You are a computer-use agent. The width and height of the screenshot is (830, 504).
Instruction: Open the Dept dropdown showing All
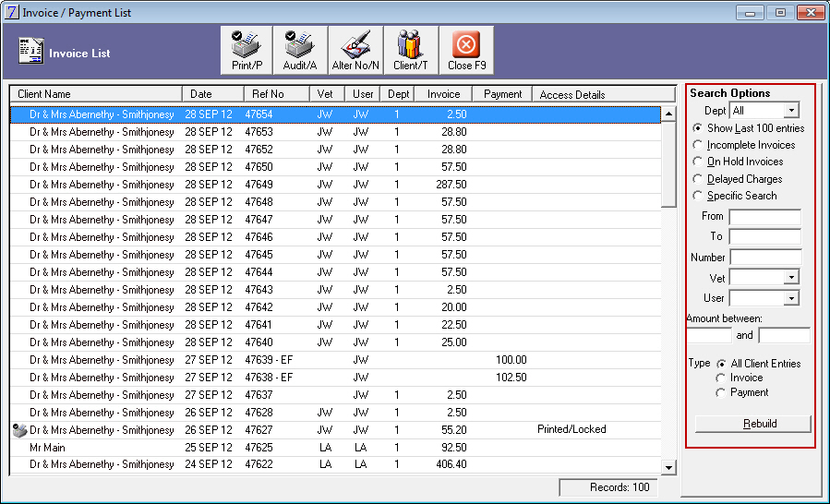click(x=791, y=111)
